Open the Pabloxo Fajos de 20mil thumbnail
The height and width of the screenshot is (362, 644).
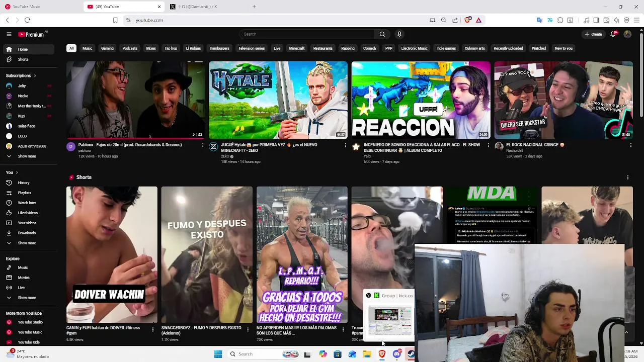135,100
